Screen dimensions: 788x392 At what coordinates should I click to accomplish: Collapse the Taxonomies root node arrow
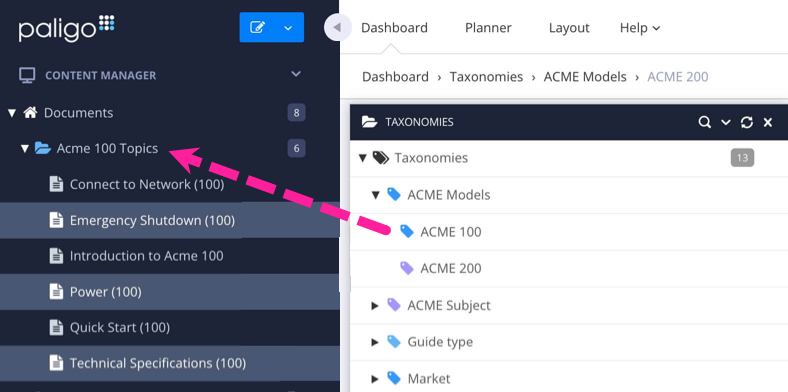tap(362, 158)
